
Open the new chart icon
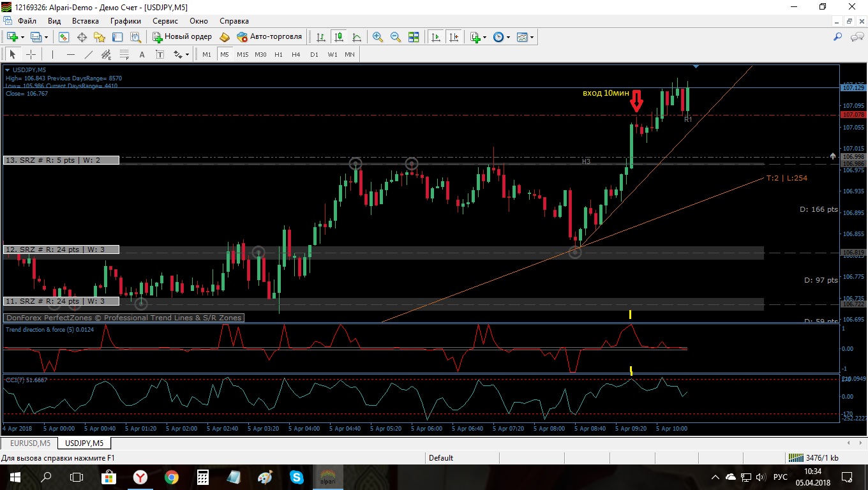(x=12, y=37)
